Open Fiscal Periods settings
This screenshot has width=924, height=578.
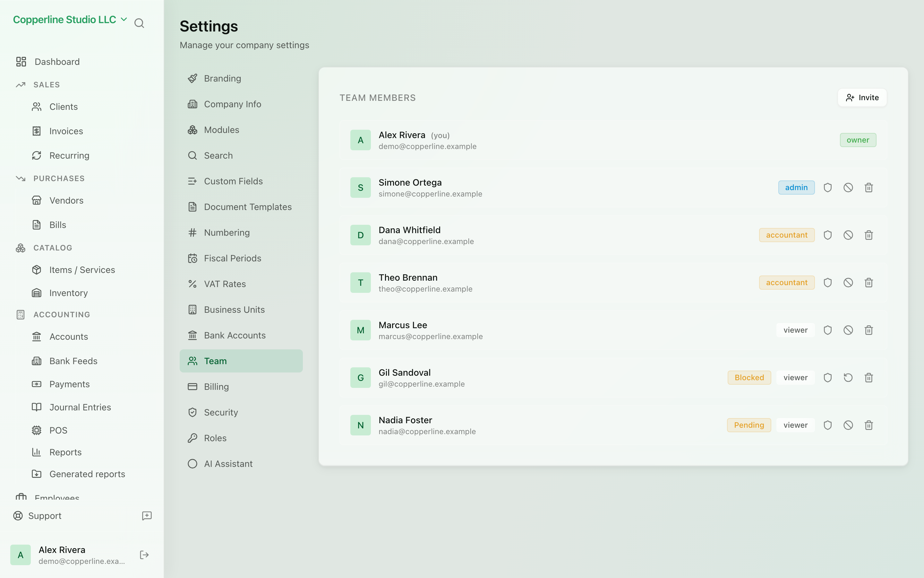click(241, 258)
